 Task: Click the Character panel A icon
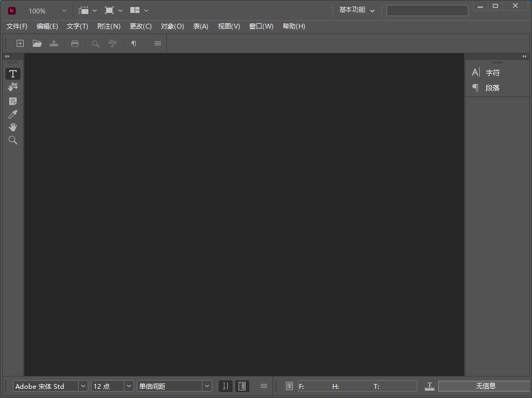pyautogui.click(x=475, y=72)
